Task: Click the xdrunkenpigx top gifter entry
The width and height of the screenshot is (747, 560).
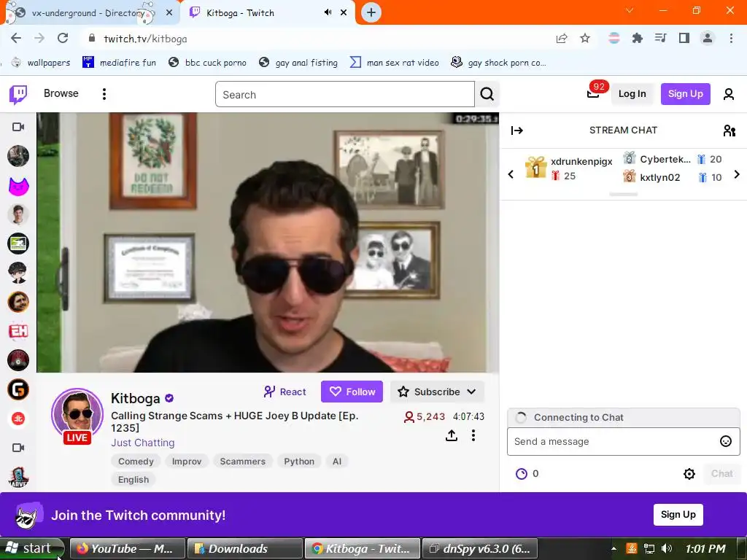Action: 569,168
